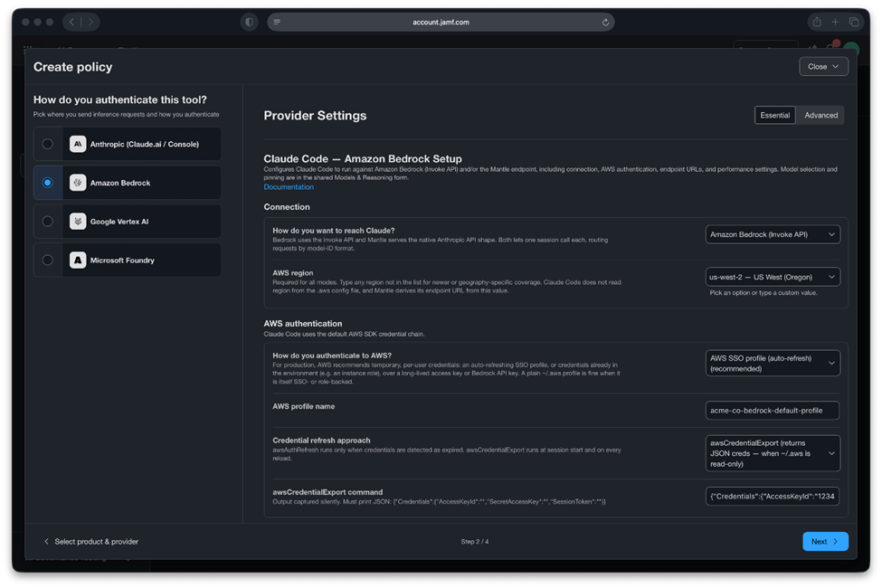Click the privacy shield icon in Safari toolbar
The image size is (882, 588).
click(x=249, y=22)
